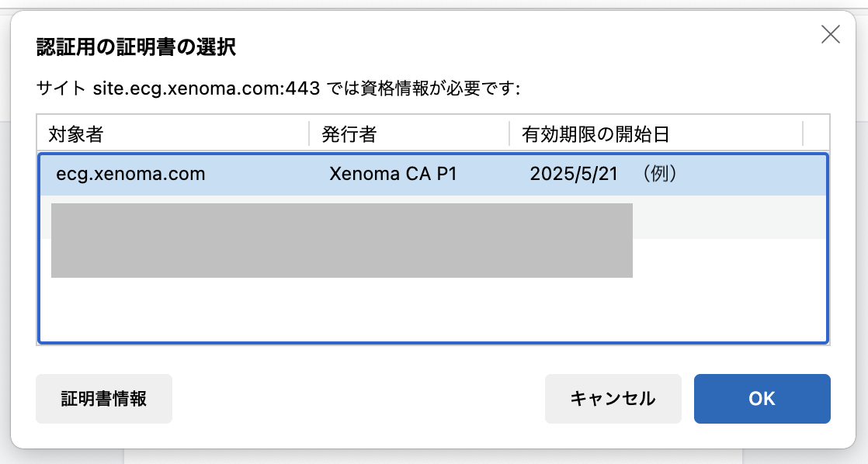Screen dimensions: 868x464
Task: Click the site.ecg.xenoma.com:443 site text
Action: pyautogui.click(x=207, y=88)
